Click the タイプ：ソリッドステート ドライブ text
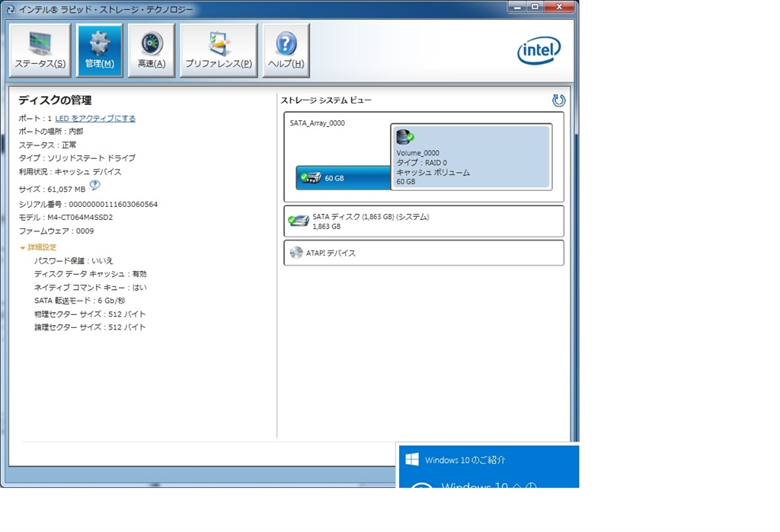 point(77,158)
